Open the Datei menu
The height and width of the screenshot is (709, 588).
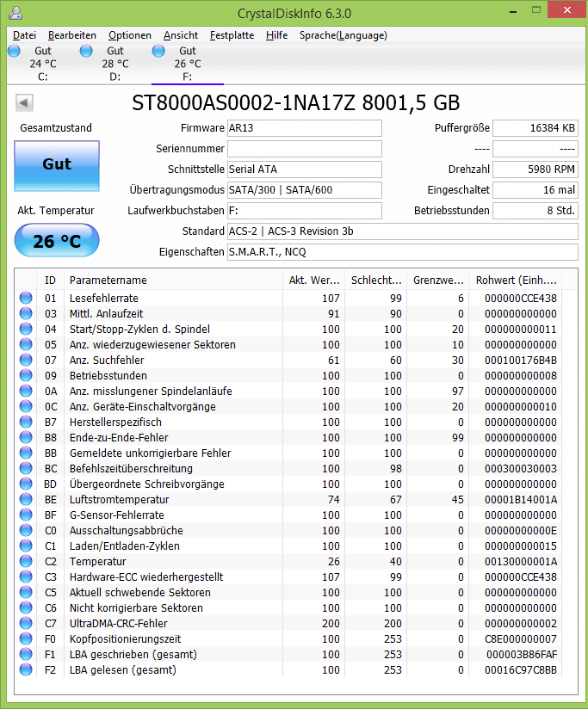(x=24, y=35)
